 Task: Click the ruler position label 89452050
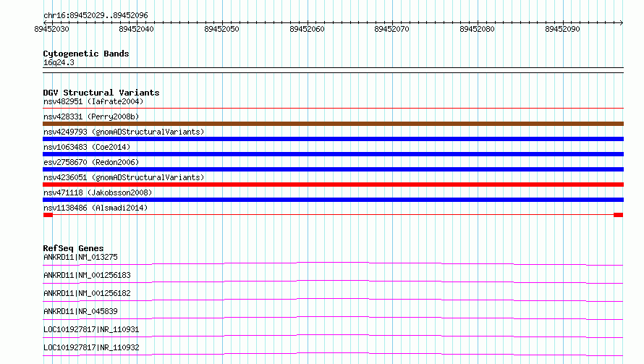tap(222, 29)
